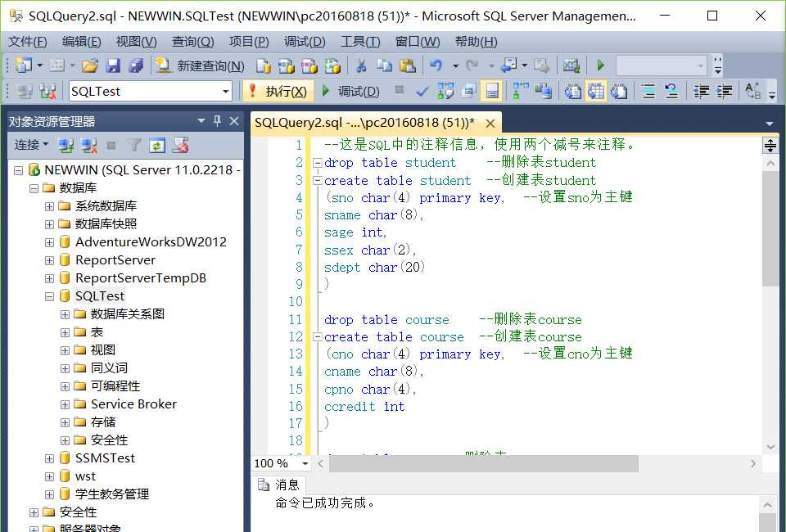786x532 pixels.
Task: Click the Open File folder icon
Action: point(90,65)
